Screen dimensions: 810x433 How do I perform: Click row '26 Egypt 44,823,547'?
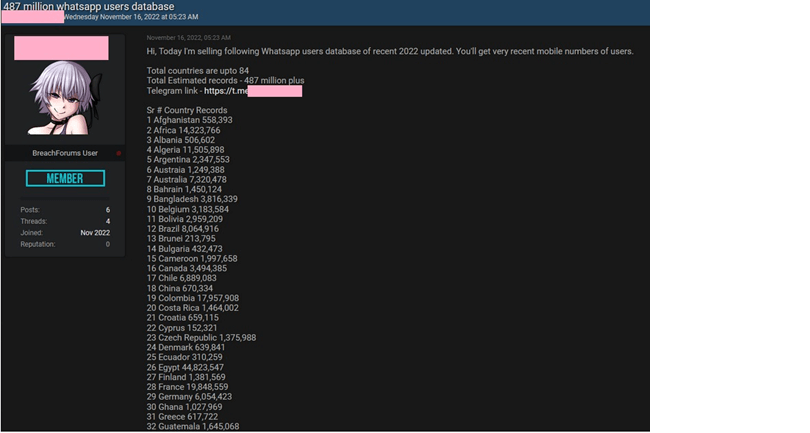coord(185,367)
